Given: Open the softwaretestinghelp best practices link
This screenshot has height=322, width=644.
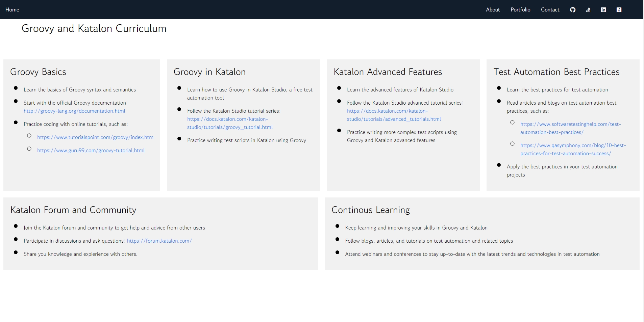Looking at the screenshot, I should (x=571, y=128).
